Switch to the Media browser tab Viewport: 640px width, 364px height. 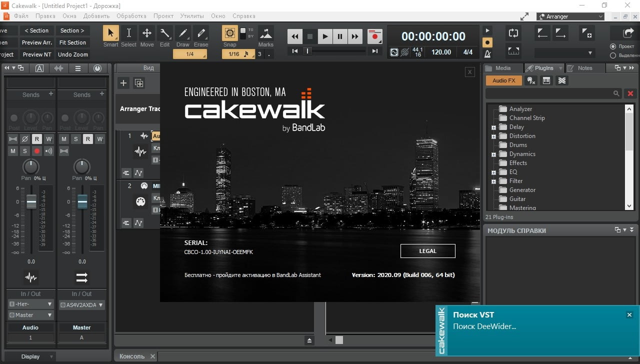[x=503, y=68]
